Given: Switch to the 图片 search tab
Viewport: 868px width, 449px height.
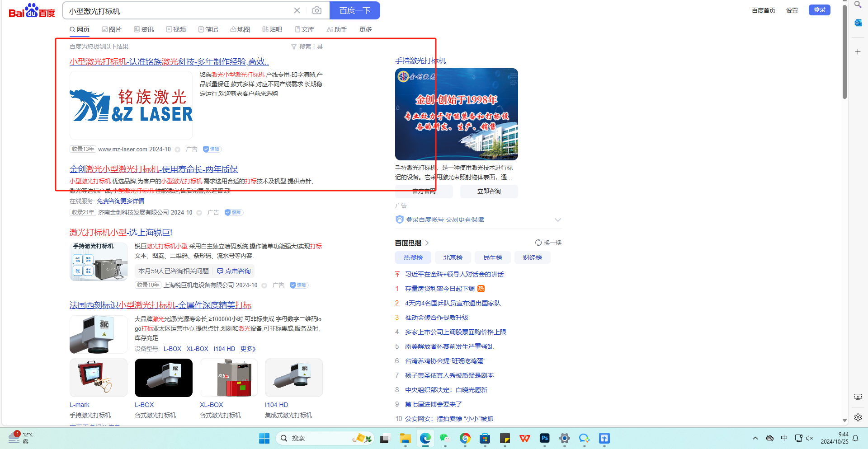Looking at the screenshot, I should 112,29.
